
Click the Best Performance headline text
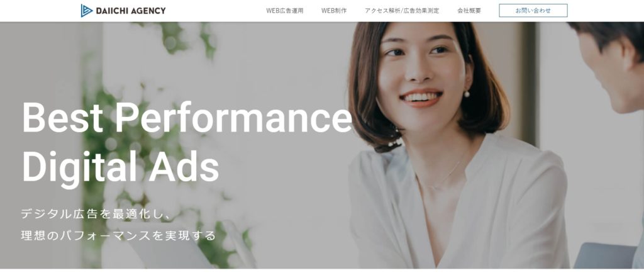point(187,118)
